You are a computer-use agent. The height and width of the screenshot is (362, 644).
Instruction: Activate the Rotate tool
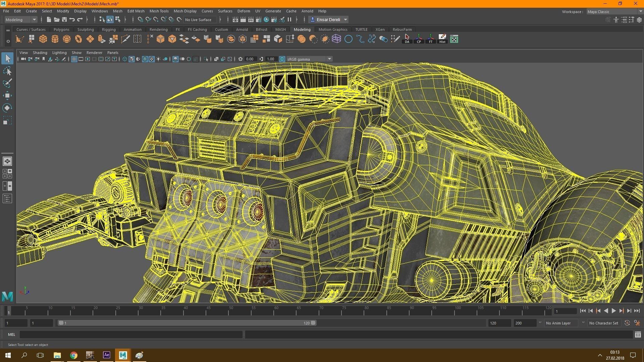pyautogui.click(x=7, y=108)
